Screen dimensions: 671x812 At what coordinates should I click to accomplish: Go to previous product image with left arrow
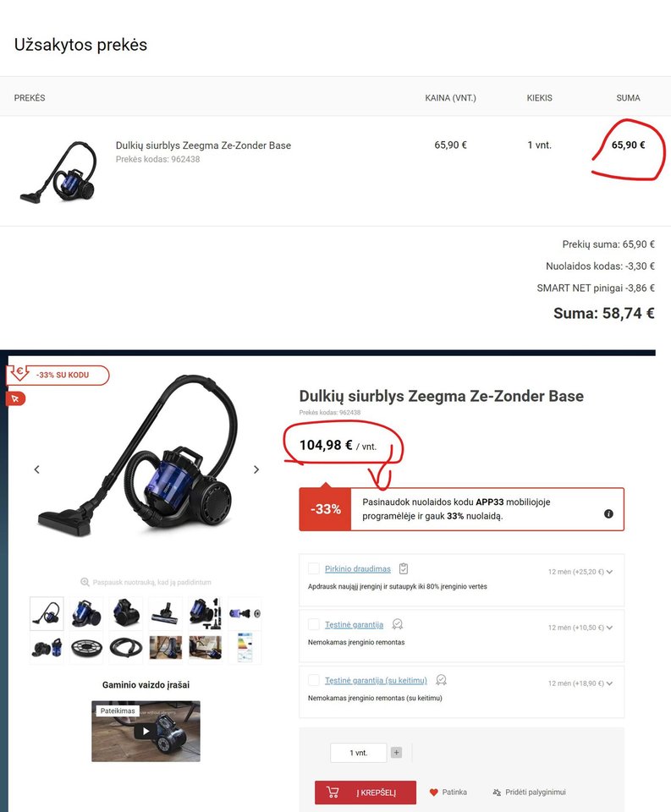tap(36, 469)
